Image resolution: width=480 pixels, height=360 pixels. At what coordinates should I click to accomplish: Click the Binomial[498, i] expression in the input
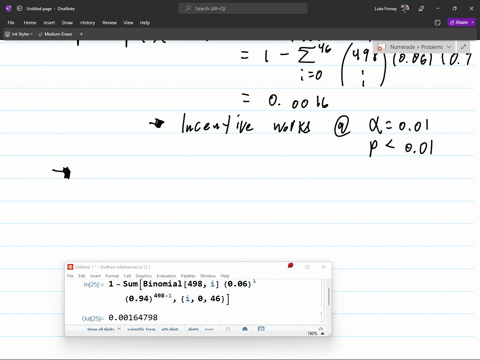[x=181, y=284]
